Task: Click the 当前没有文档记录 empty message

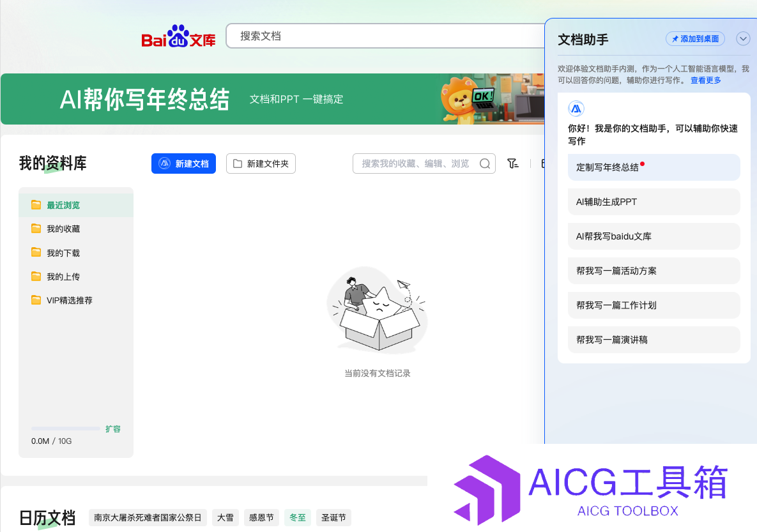Action: pos(378,373)
